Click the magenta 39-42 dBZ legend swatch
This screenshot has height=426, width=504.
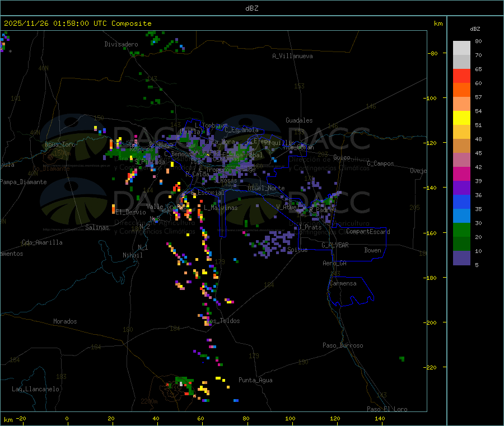tap(461, 174)
